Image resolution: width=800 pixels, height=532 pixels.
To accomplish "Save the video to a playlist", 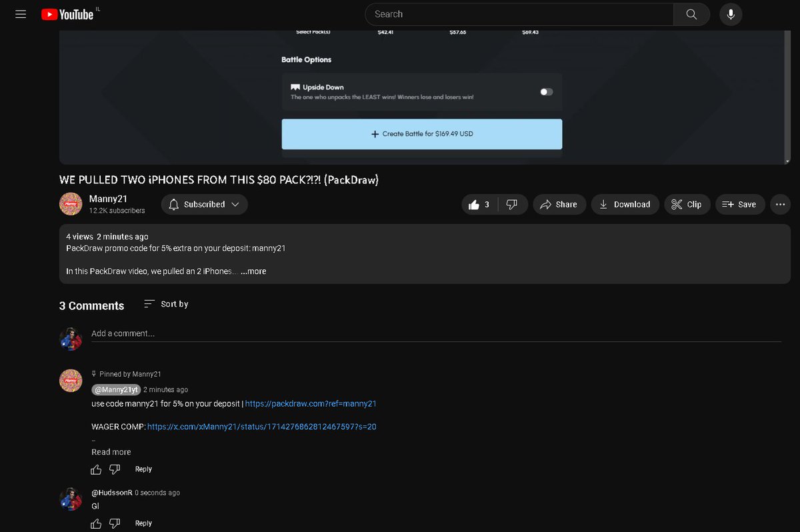I will (740, 205).
